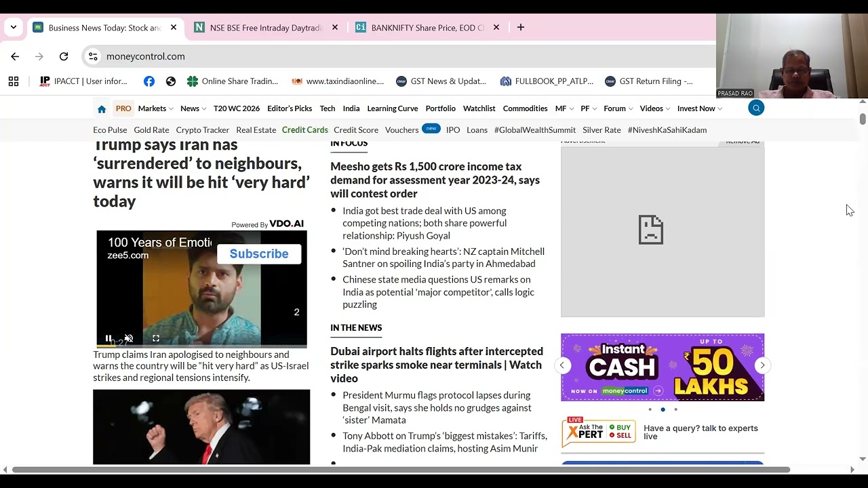
Task: Switch to the Business News Today tab
Action: pyautogui.click(x=105, y=28)
